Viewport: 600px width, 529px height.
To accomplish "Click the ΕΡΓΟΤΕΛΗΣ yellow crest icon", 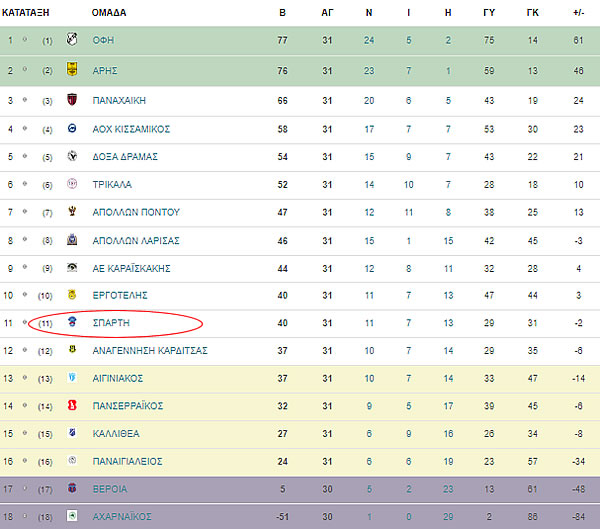I will click(72, 294).
